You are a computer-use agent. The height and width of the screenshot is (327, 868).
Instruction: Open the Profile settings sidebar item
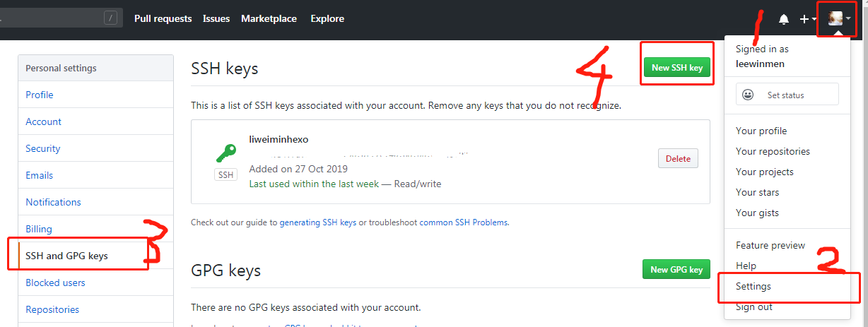pyautogui.click(x=40, y=95)
